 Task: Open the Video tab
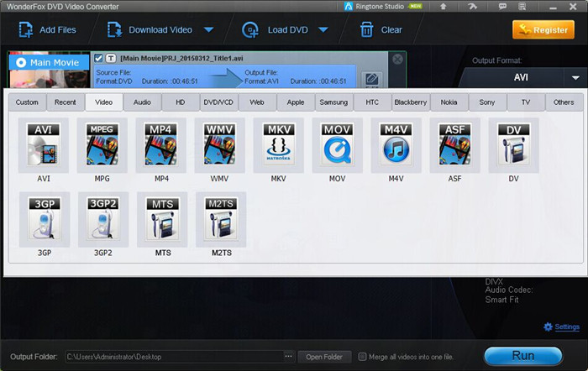coord(104,102)
